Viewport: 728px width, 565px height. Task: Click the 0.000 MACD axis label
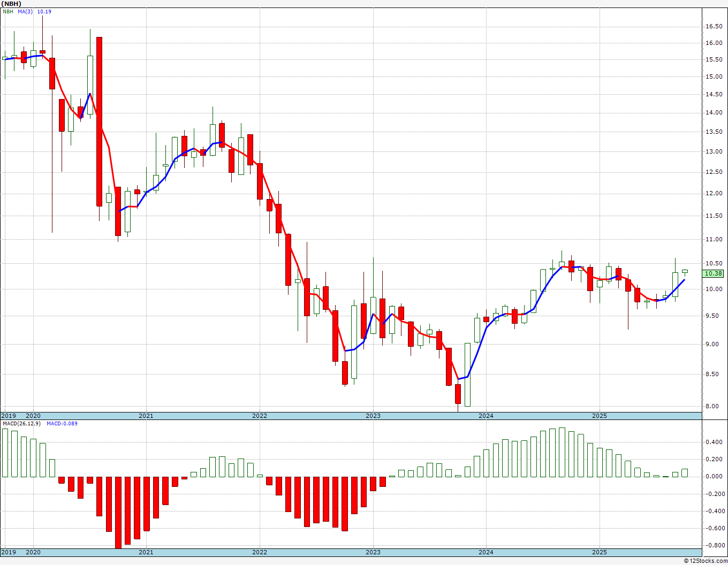pos(715,476)
